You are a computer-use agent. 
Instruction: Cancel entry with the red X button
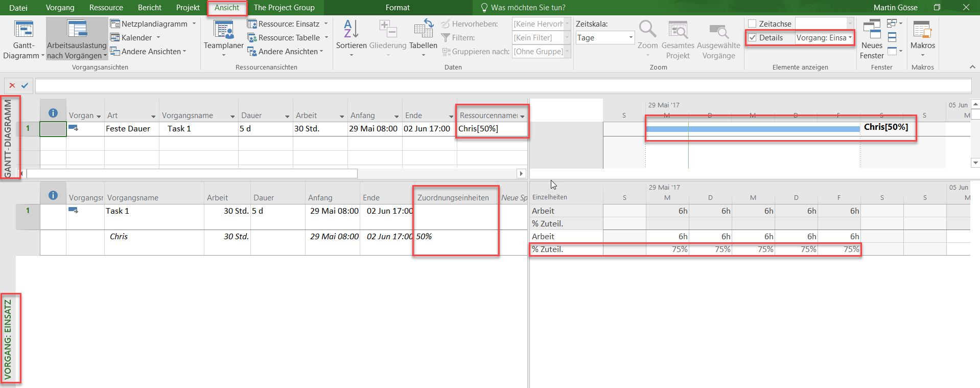(12, 85)
